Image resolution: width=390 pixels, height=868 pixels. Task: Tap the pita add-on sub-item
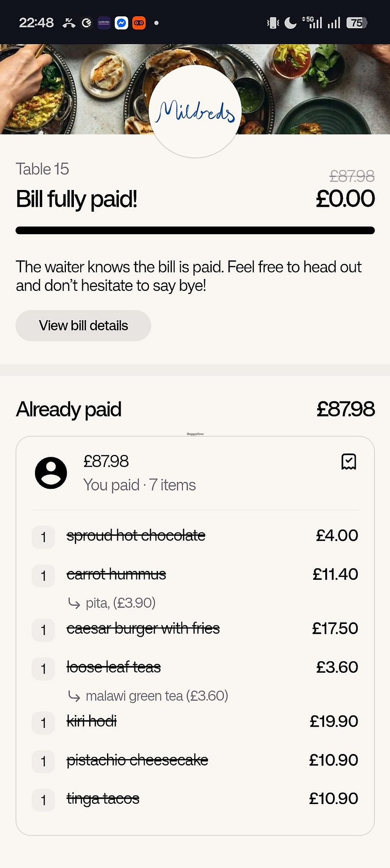click(120, 603)
